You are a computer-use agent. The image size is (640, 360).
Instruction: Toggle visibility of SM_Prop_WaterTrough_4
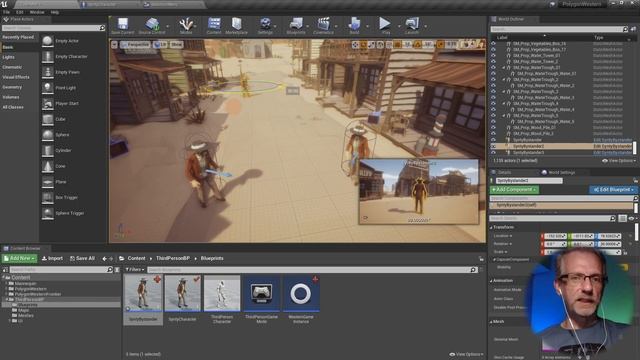[493, 104]
